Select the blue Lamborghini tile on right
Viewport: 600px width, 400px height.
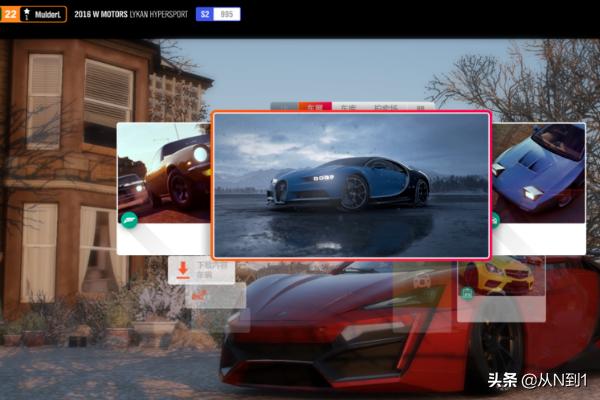538,189
